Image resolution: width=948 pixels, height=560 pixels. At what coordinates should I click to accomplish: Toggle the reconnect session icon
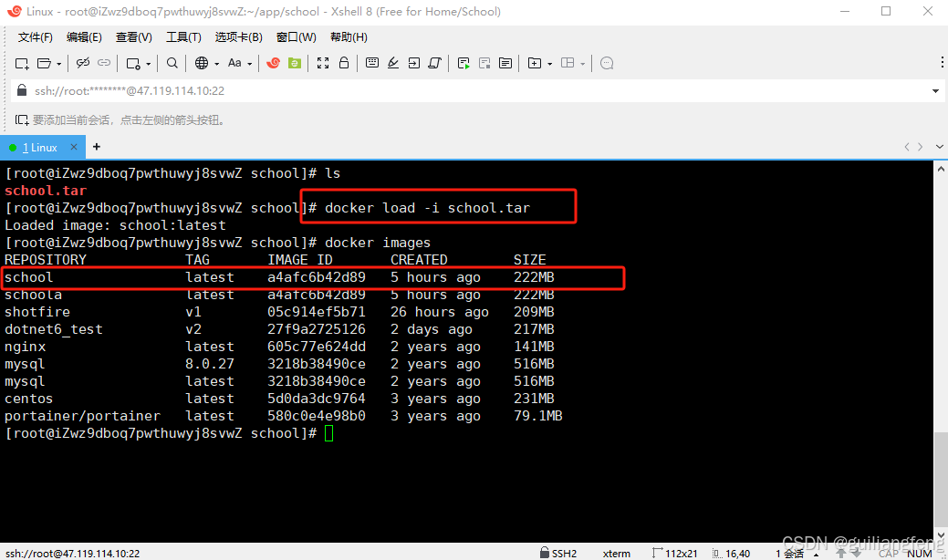tap(103, 63)
